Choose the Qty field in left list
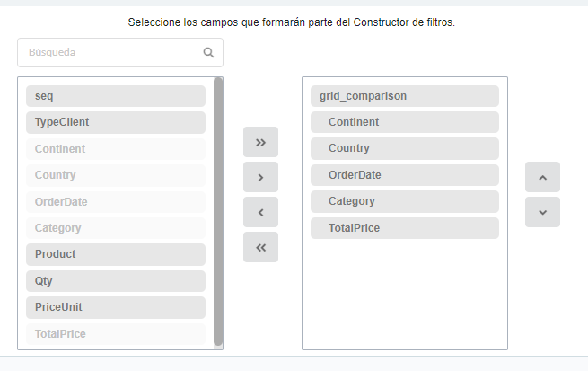This screenshot has height=371, width=588. tap(116, 281)
